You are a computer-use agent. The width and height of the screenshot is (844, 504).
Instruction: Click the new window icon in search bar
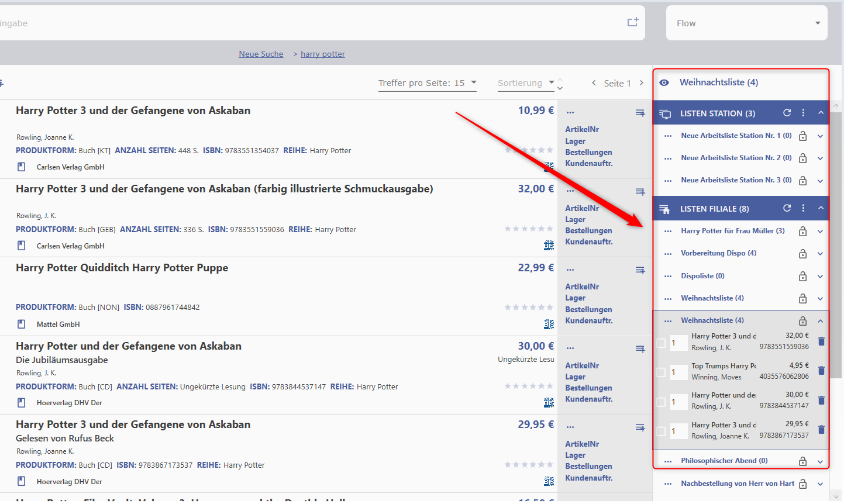click(x=632, y=22)
